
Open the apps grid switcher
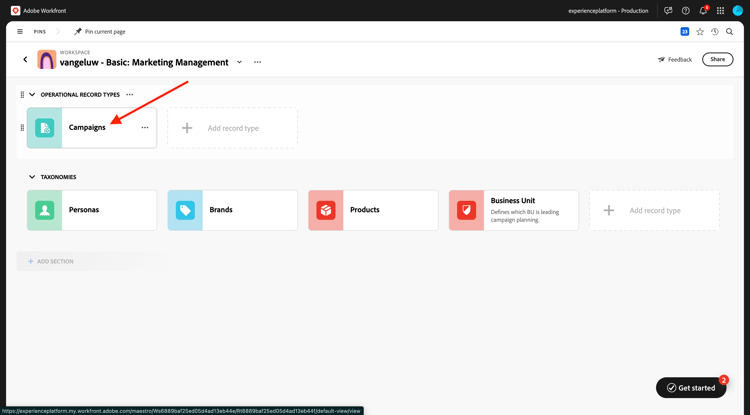coord(720,11)
